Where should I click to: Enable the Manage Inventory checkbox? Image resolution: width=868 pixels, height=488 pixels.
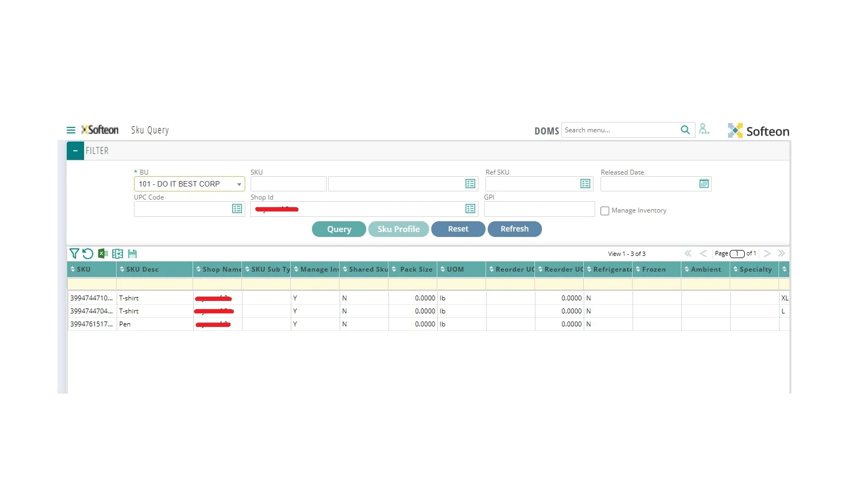605,211
